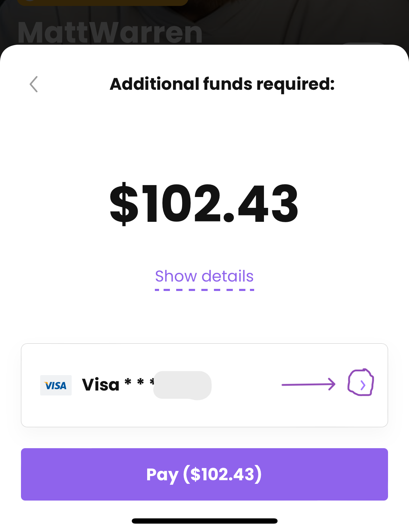409x532 pixels.
Task: Tap the dimmed gray pill behind sheet corner
Action: tap(364, 45)
